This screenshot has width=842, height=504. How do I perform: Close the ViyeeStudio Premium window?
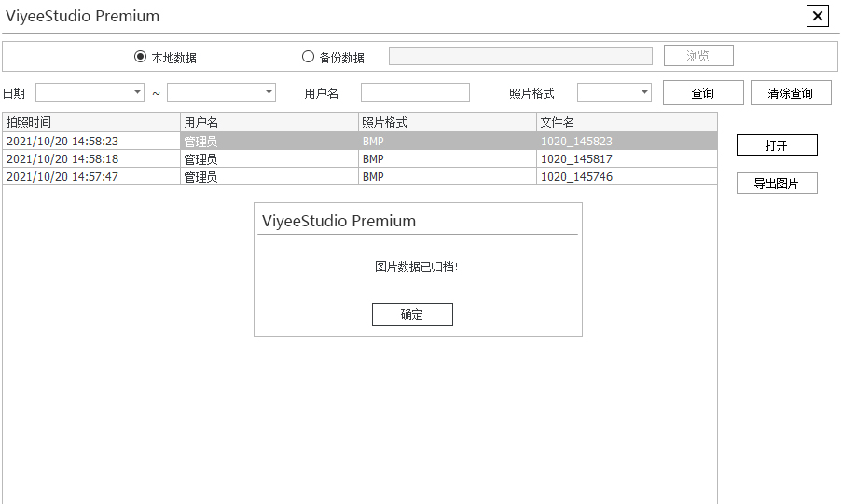pos(817,16)
